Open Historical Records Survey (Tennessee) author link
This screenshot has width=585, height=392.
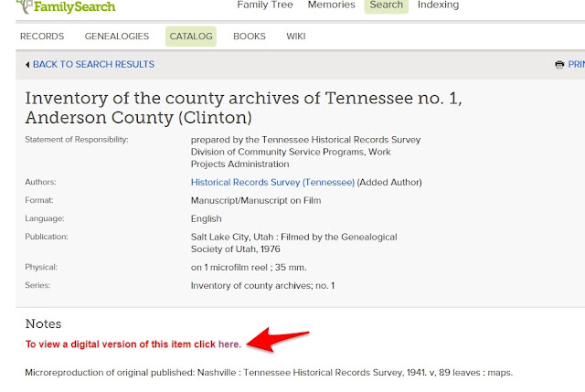pyautogui.click(x=272, y=182)
